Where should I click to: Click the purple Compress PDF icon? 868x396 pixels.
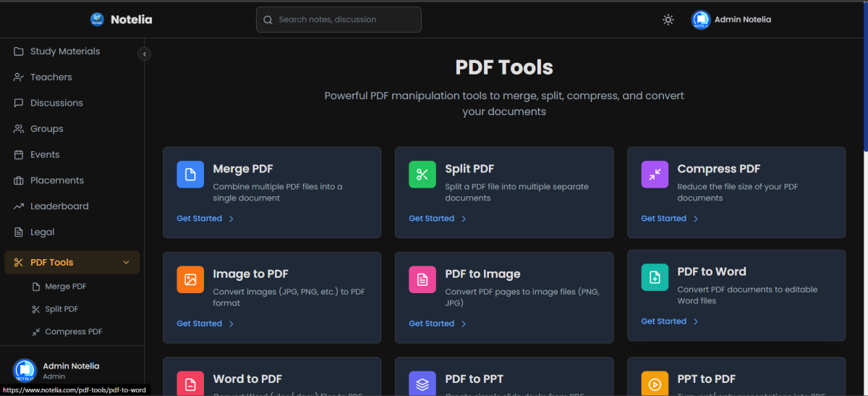[655, 174]
